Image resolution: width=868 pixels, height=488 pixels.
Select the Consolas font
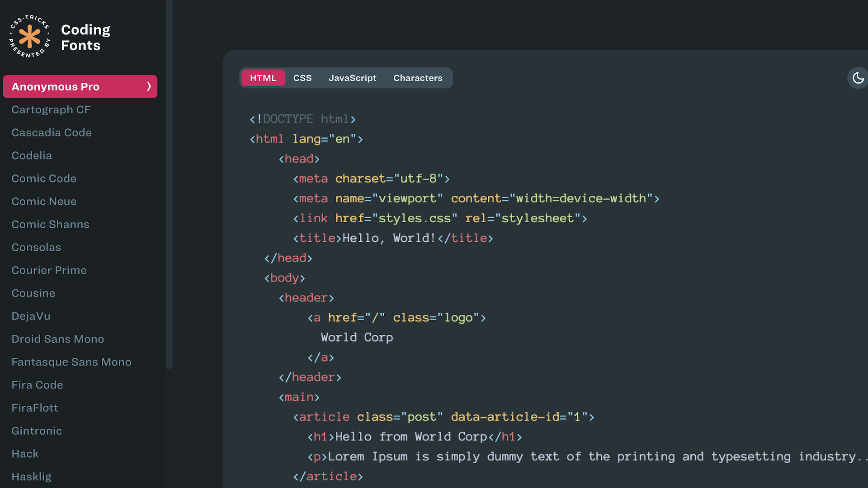tap(36, 247)
